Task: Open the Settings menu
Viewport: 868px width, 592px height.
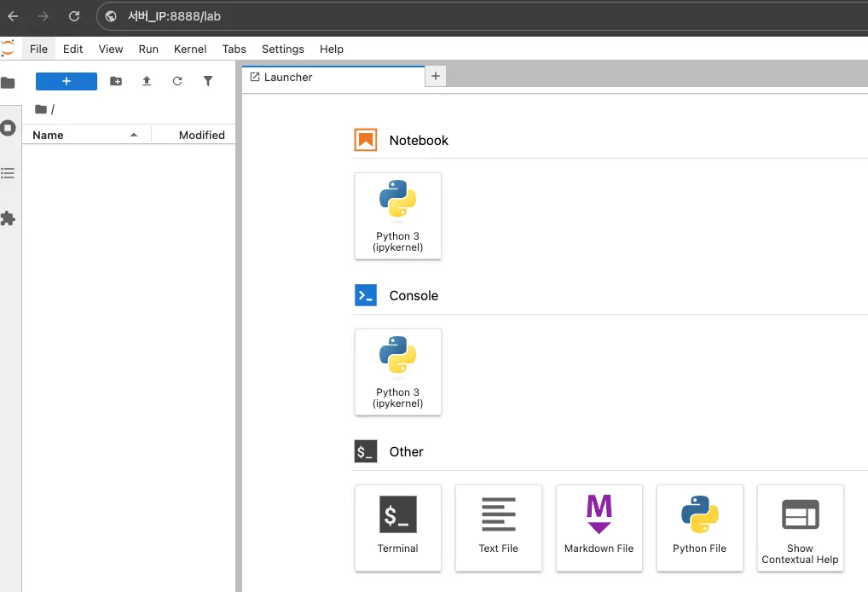Action: point(282,49)
